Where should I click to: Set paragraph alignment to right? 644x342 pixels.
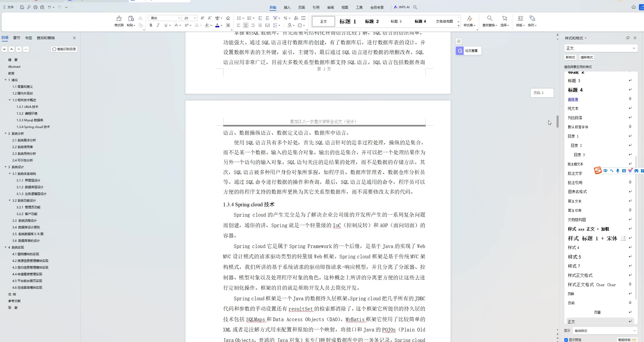tap(253, 25)
